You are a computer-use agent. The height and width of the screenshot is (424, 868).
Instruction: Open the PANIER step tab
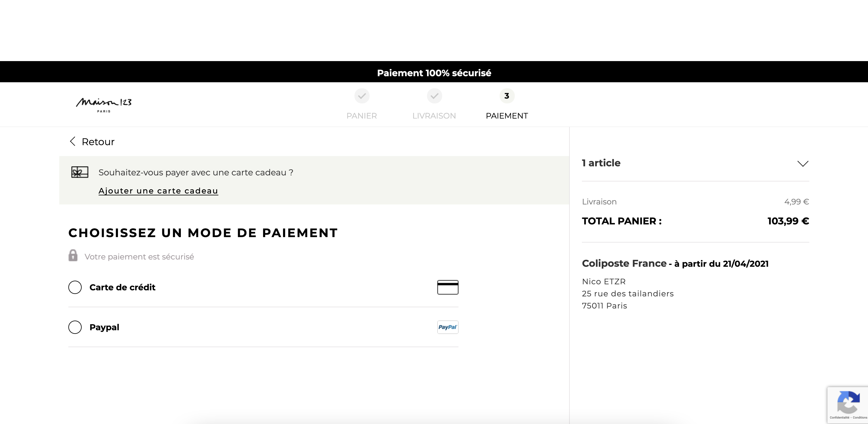click(361, 116)
